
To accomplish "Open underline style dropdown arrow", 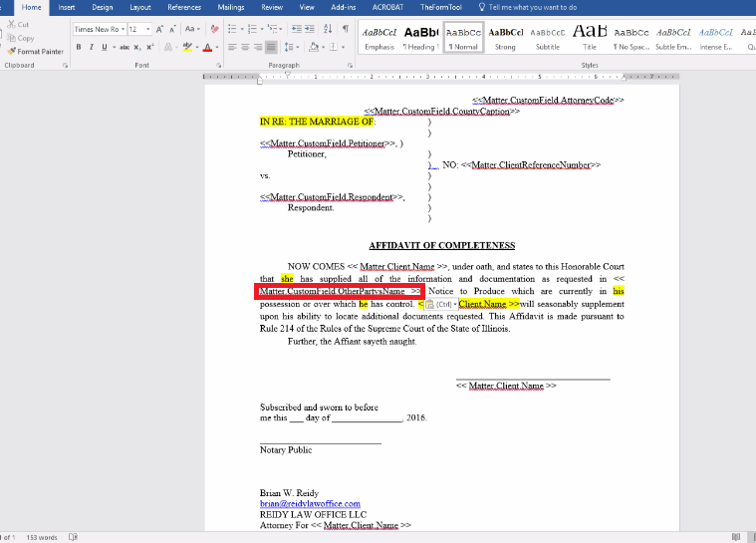I will click(x=115, y=47).
